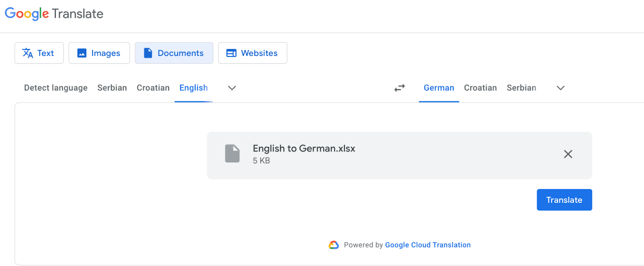Click the Google Cloud logo icon

(334, 245)
